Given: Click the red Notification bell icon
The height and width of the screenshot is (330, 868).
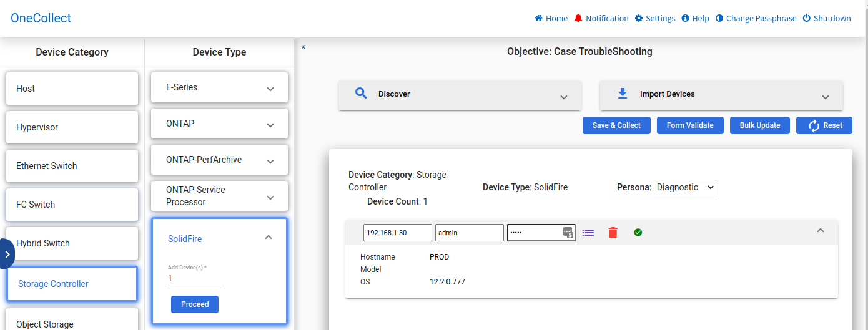Looking at the screenshot, I should (x=578, y=18).
